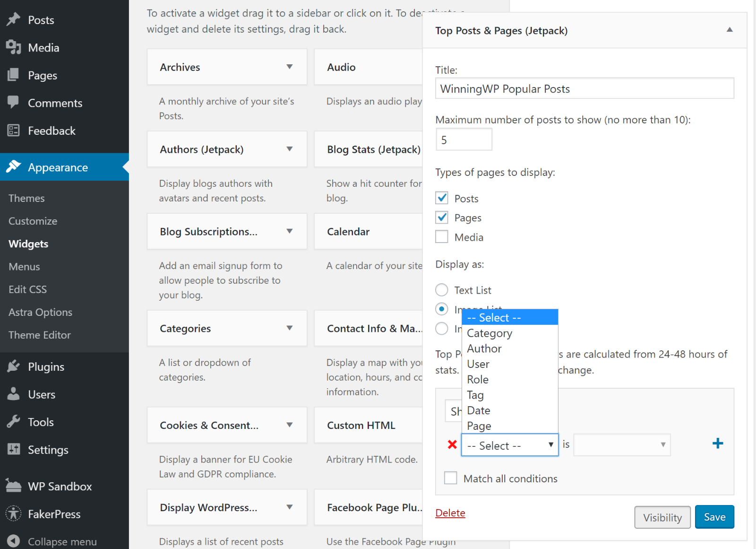Click the Comments bubble icon
The image size is (756, 549).
14,102
